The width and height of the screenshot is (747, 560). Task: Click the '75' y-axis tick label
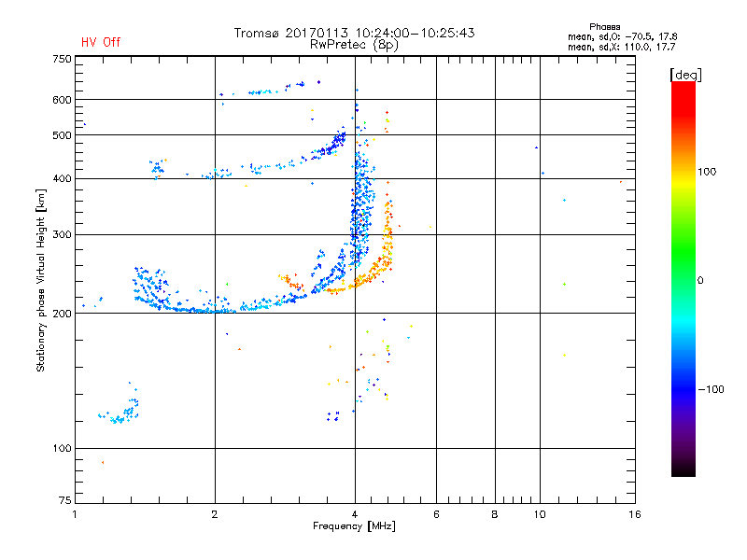[x=65, y=500]
